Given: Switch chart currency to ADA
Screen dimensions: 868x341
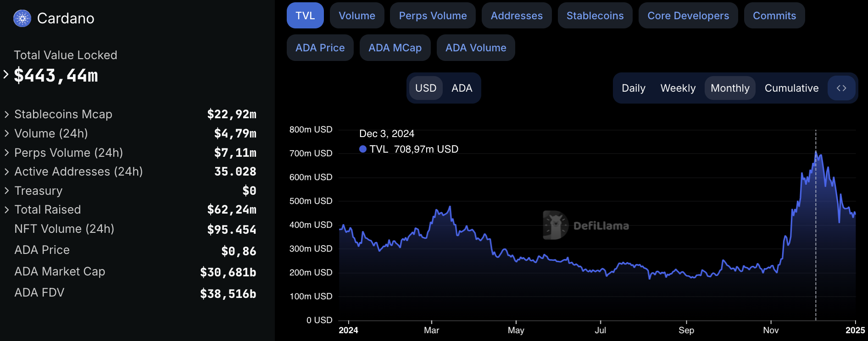Looking at the screenshot, I should pyautogui.click(x=462, y=88).
